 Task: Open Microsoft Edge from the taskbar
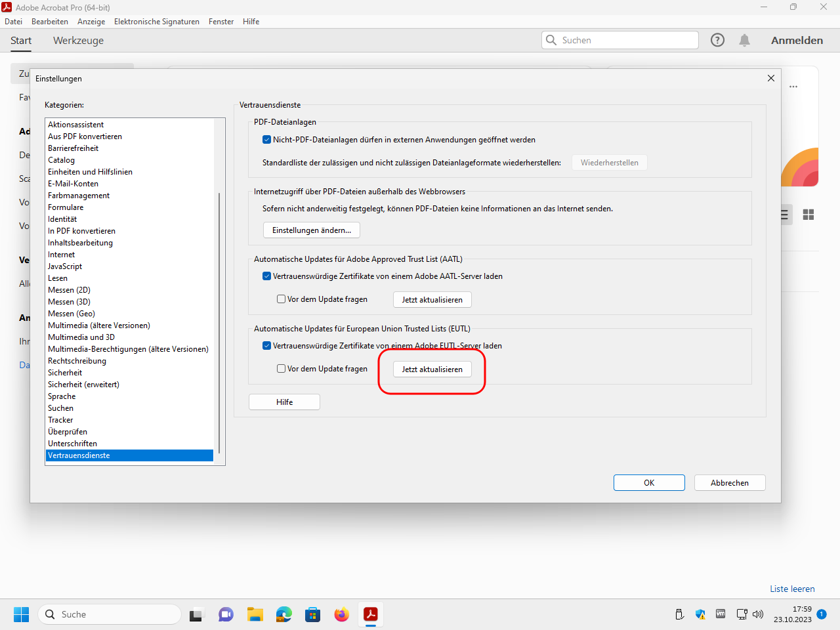click(x=283, y=614)
